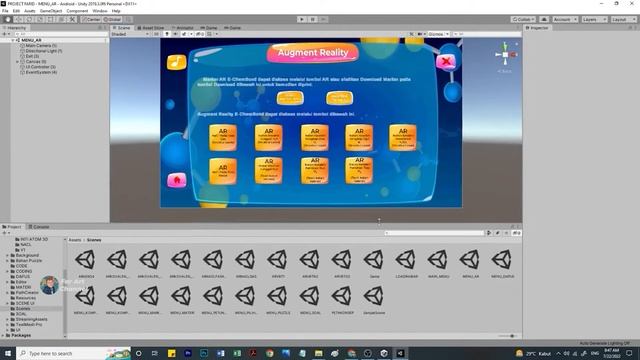This screenshot has width=640, height=360.
Task: Toggle scene lighting lightbulb
Action: pyautogui.click(x=167, y=34)
